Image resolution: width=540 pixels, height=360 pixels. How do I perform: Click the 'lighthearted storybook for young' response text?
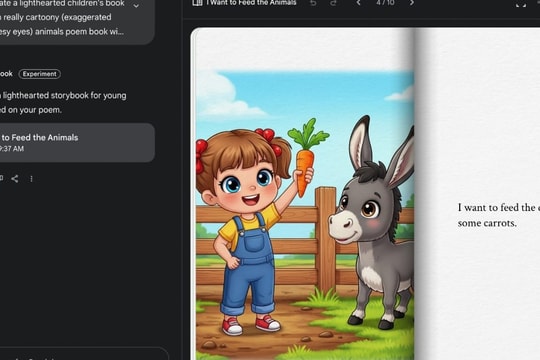coord(64,95)
